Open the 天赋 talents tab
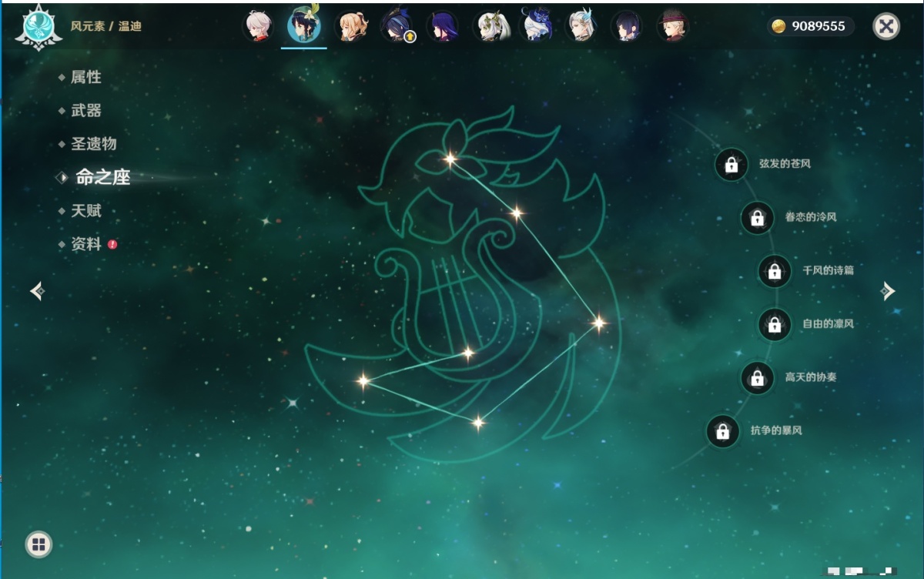Viewport: 924px width, 579px height. (86, 210)
